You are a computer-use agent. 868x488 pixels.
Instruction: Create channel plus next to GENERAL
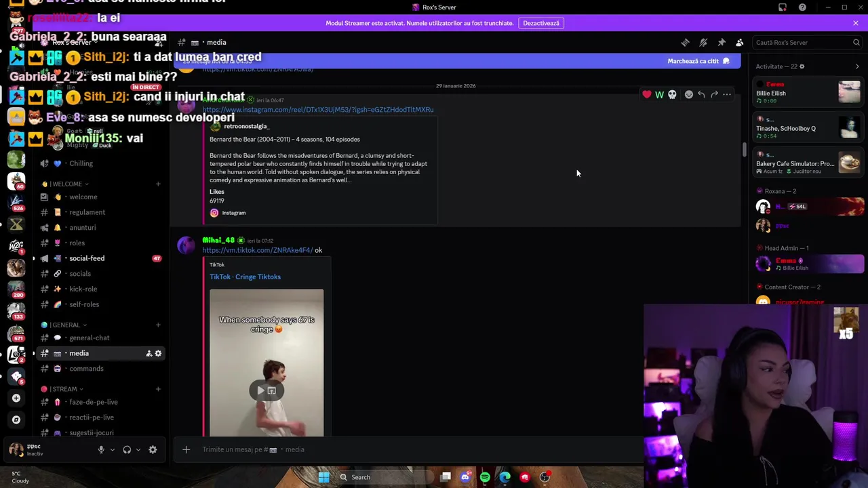click(x=158, y=325)
